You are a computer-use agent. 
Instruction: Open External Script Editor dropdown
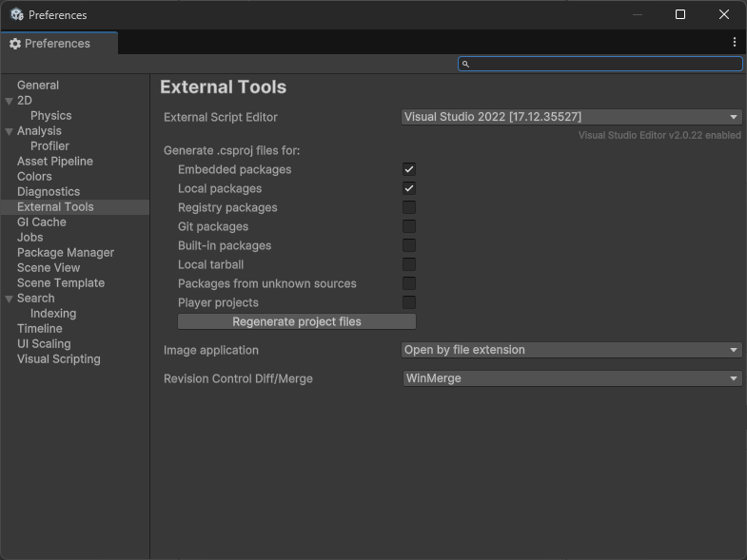click(571, 117)
